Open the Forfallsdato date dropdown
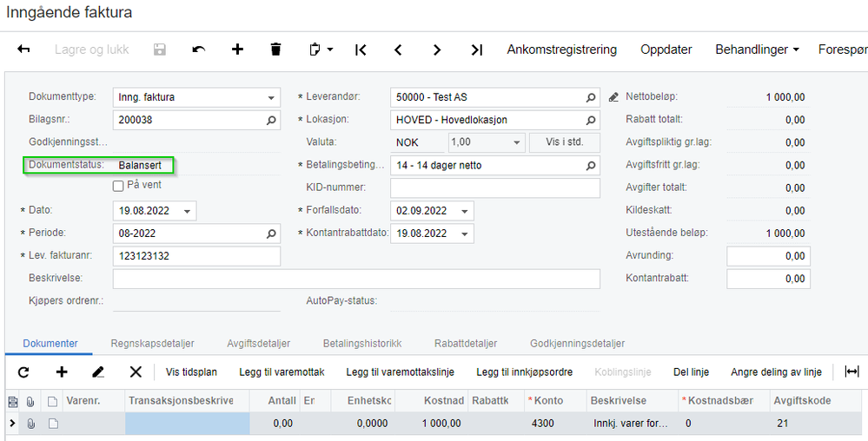 click(465, 211)
